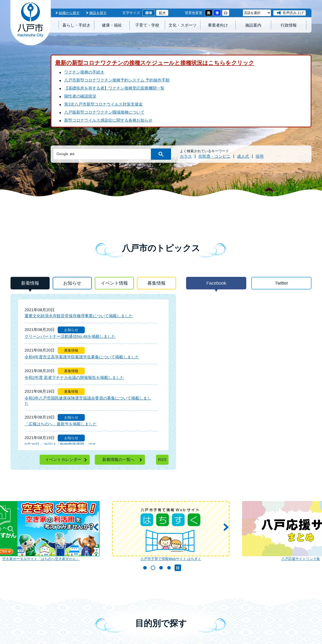
Task: Switch to お知らせ tab
Action: click(x=72, y=283)
